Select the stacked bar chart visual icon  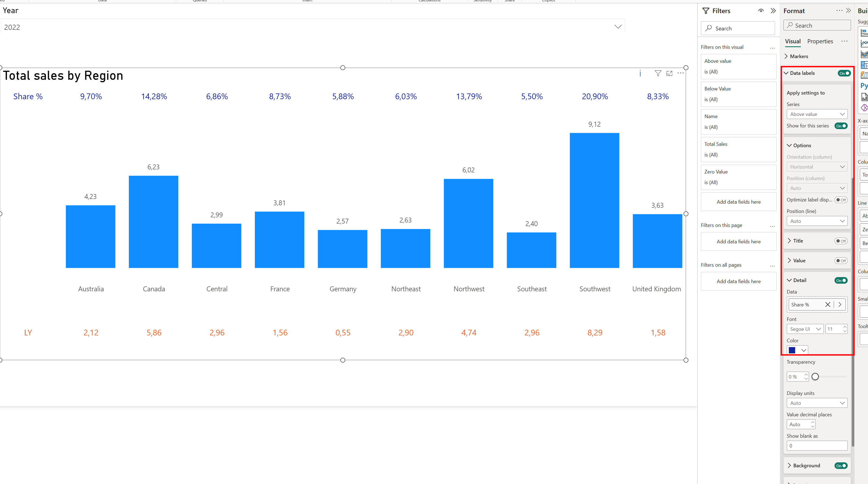[x=864, y=33]
